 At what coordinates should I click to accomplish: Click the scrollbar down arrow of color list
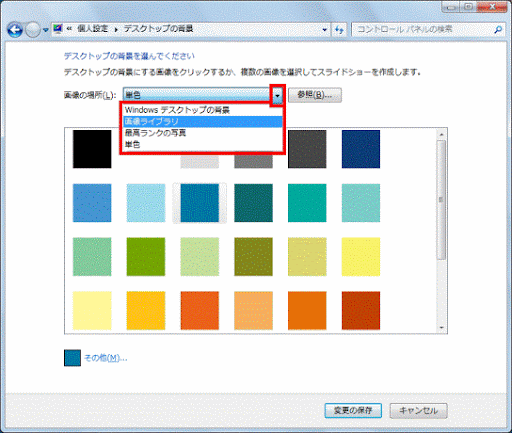click(x=441, y=328)
